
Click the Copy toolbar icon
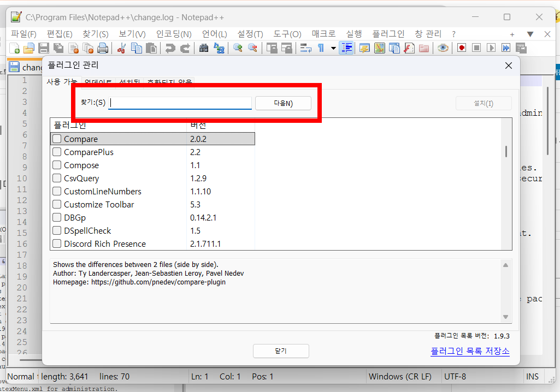137,48
